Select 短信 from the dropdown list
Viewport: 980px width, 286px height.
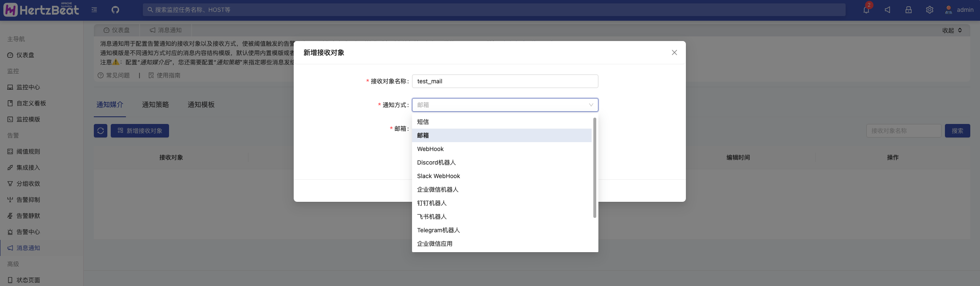point(423,122)
